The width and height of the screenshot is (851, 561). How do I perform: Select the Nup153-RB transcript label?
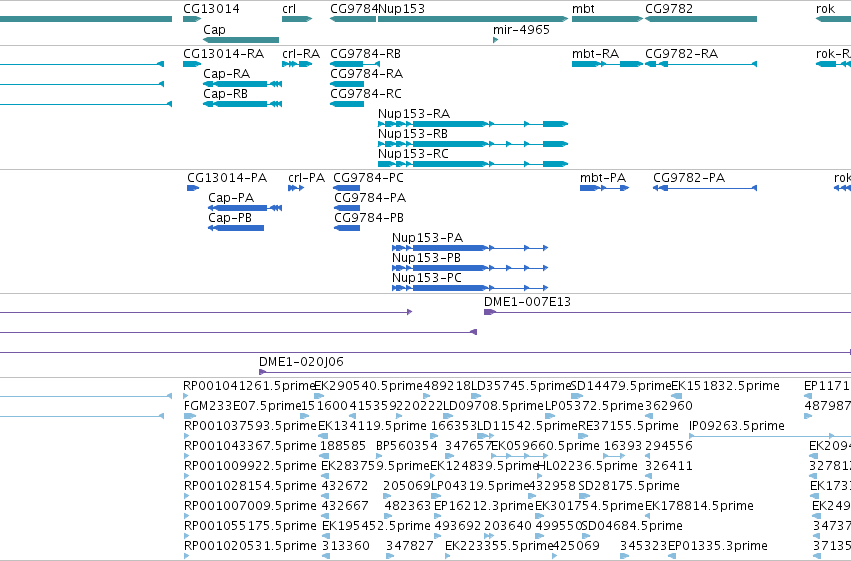pyautogui.click(x=412, y=134)
